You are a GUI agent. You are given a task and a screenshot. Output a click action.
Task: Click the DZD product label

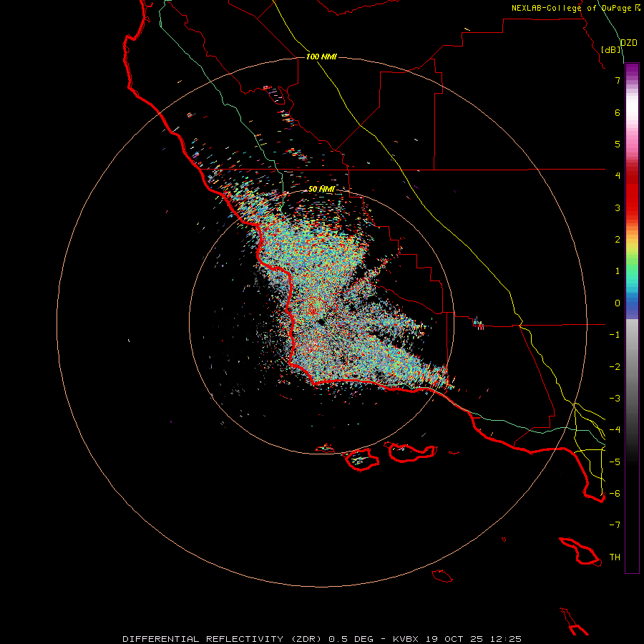click(629, 43)
